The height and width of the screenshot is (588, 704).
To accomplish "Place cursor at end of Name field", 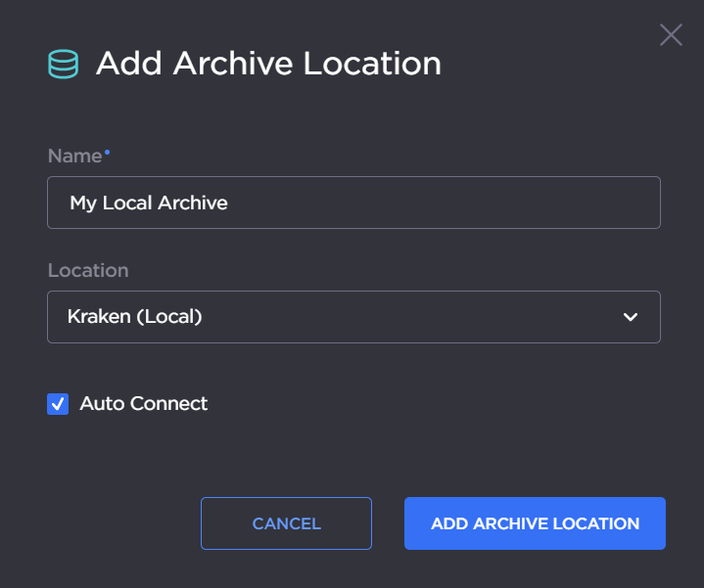I will [x=441, y=204].
